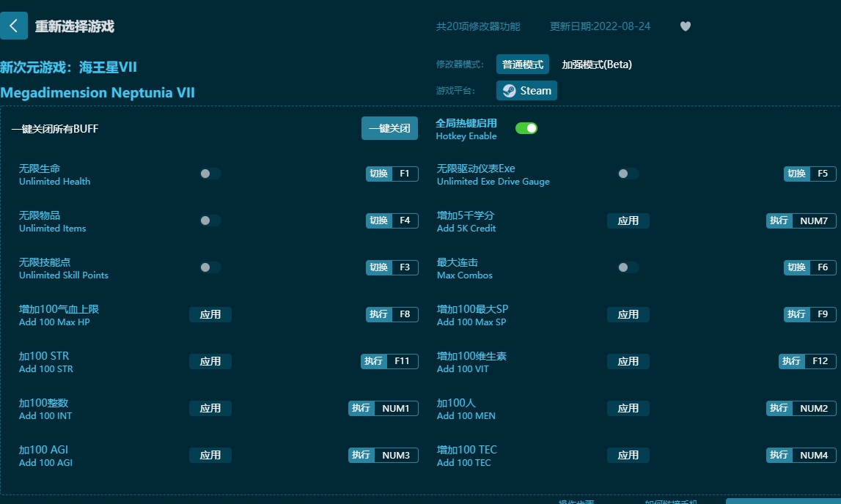This screenshot has height=504, width=841.
Task: Click the back arrow to reselect game
Action: coord(14,26)
